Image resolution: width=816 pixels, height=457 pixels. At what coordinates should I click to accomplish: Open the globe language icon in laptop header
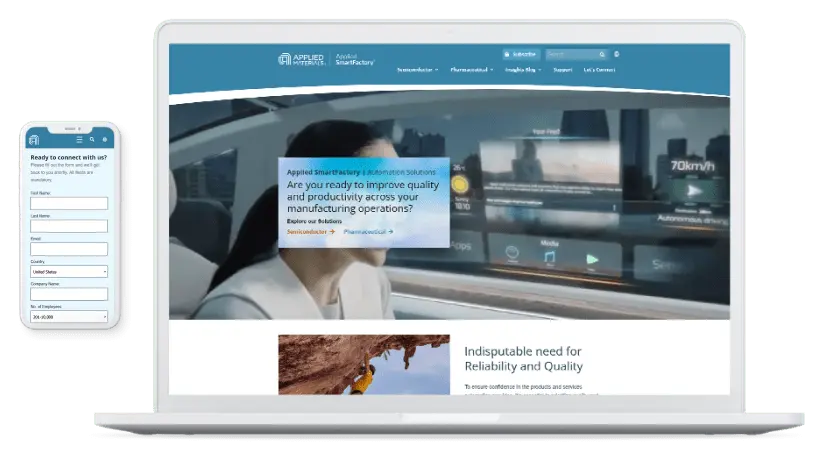pyautogui.click(x=617, y=54)
